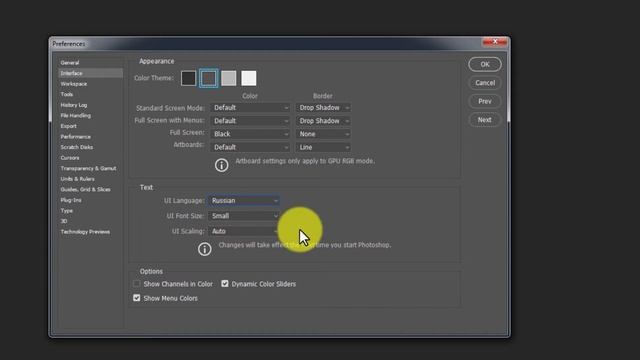
Task: Uncheck Dynamic Color Sliders
Action: (225, 284)
